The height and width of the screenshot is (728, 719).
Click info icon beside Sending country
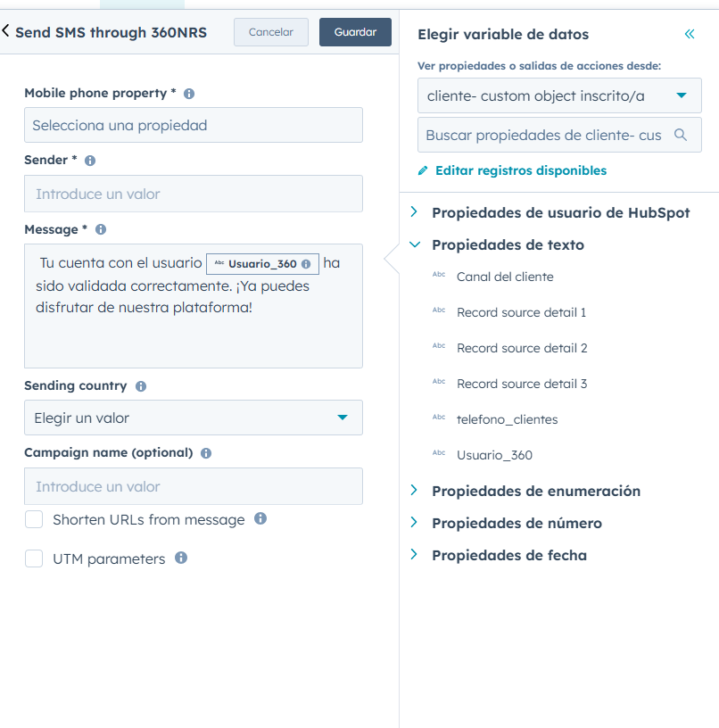coord(141,386)
